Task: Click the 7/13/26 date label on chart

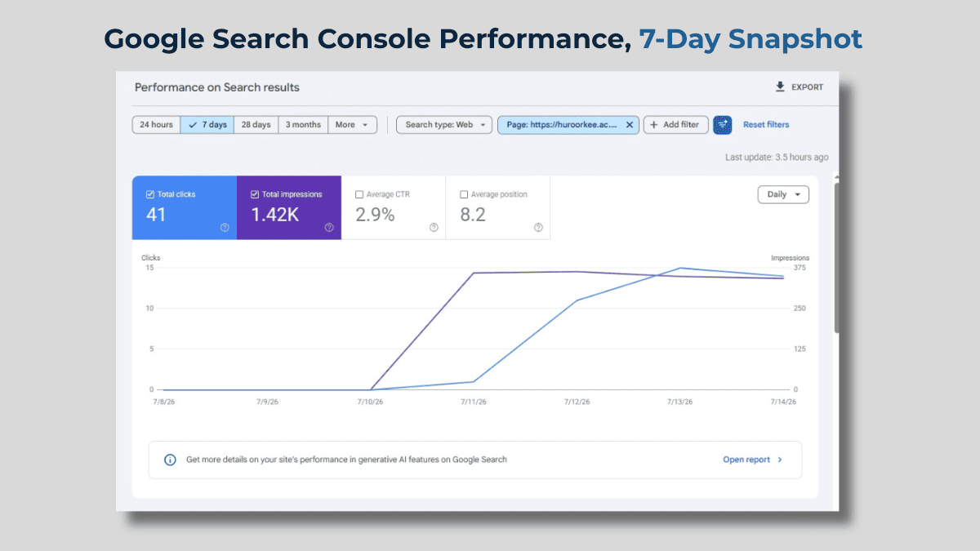Action: (679, 402)
